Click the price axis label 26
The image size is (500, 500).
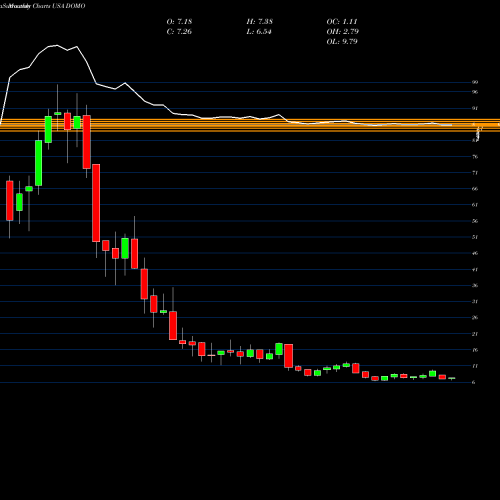475,317
